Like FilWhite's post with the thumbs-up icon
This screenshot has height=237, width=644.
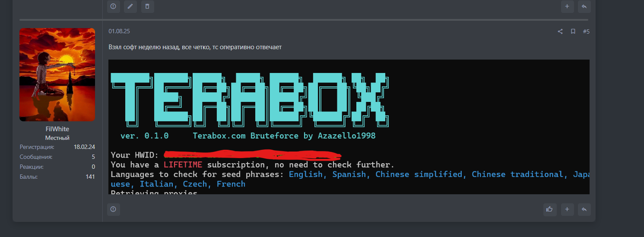pyautogui.click(x=549, y=209)
